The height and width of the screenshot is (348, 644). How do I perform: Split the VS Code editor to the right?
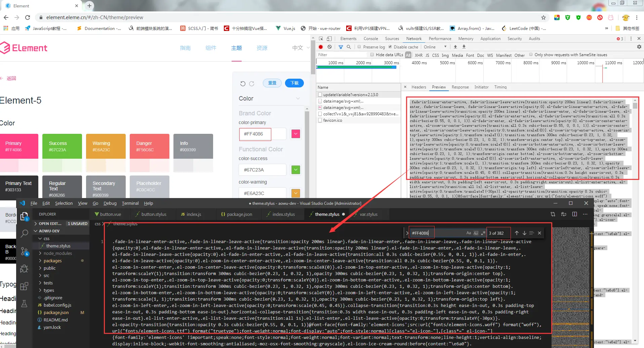(574, 214)
